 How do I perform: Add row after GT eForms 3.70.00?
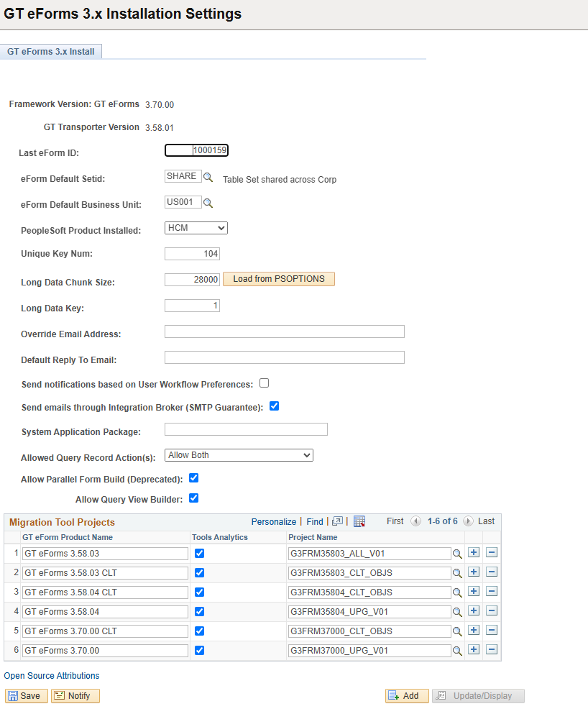[474, 649]
